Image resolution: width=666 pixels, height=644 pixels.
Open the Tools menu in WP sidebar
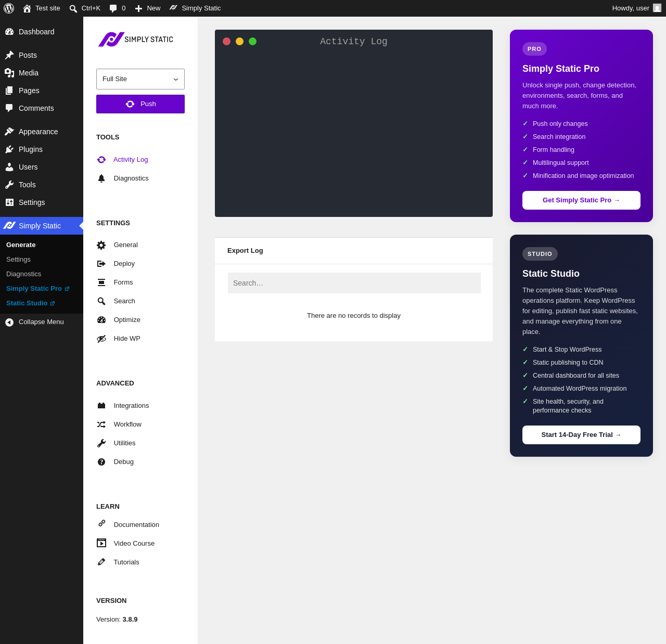(42, 185)
